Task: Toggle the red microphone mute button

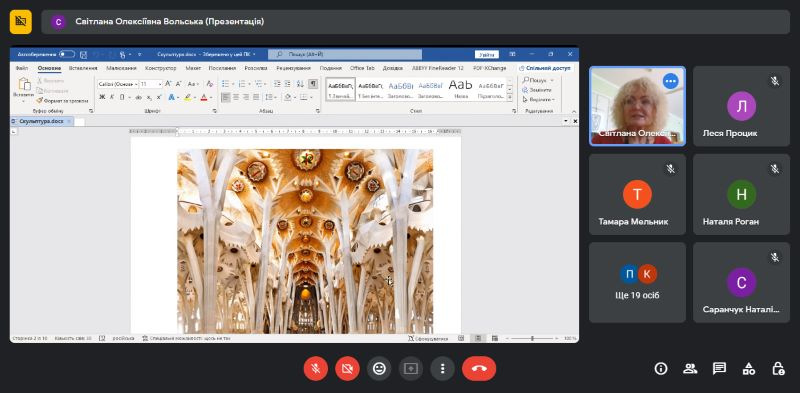Action: pyautogui.click(x=316, y=369)
